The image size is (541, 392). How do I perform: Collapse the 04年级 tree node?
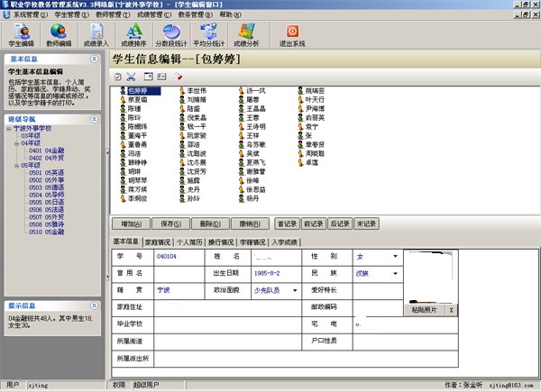pos(16,143)
